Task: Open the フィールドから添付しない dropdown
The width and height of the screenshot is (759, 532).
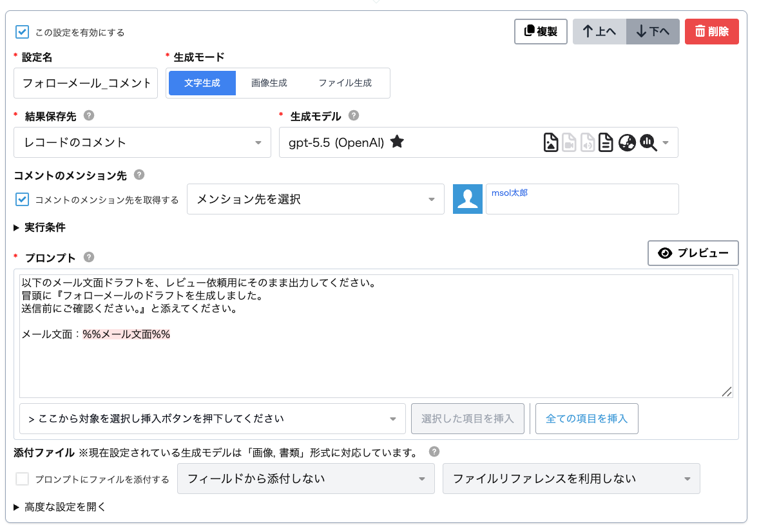Action: [x=306, y=479]
